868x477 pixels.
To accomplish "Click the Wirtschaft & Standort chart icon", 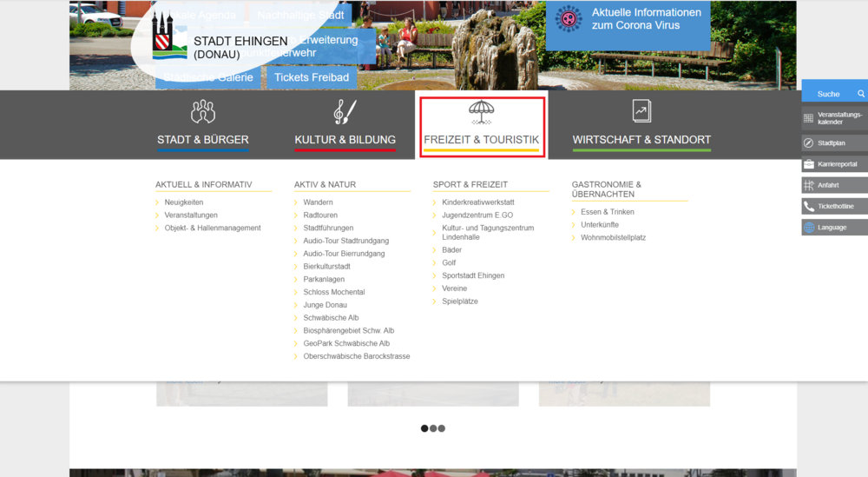I will coord(641,111).
